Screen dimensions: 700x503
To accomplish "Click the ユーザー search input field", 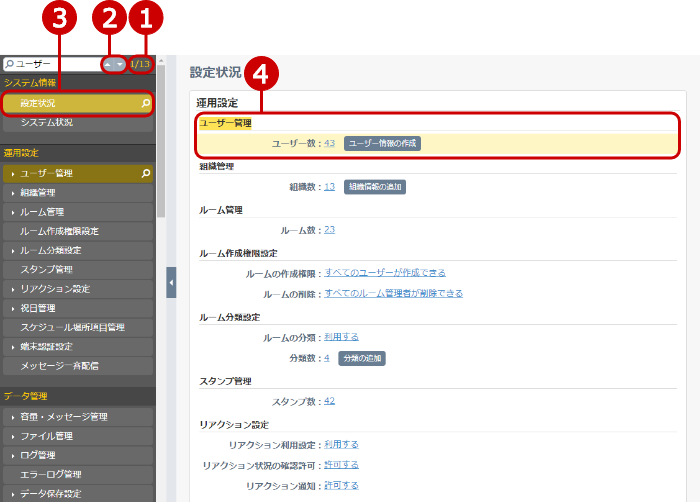I will [x=53, y=64].
